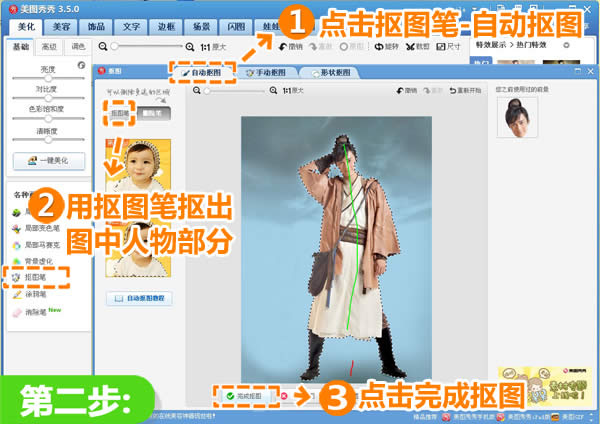600x424 pixels.
Task: Click the 一键美化 one-click beautify button
Action: click(49, 161)
